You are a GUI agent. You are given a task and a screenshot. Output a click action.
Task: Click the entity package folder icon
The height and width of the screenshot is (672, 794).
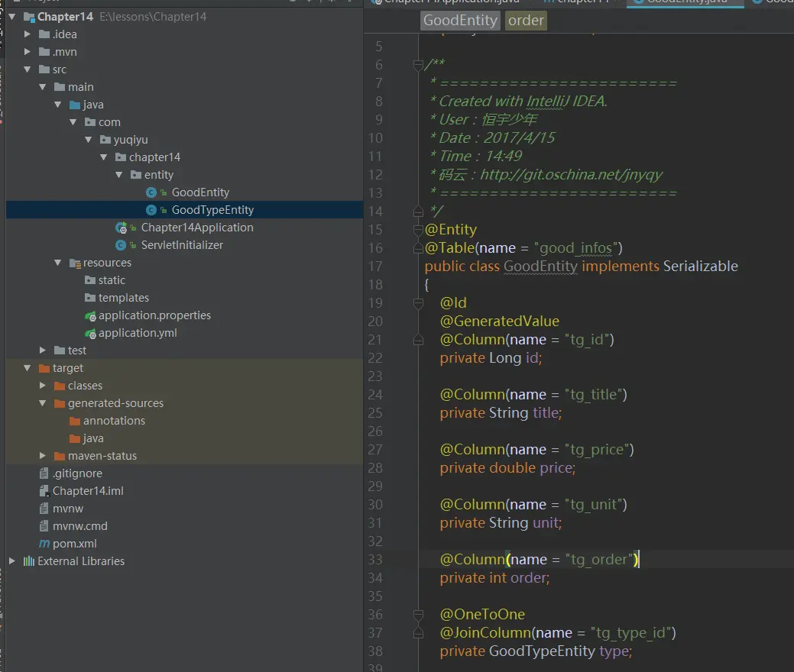click(136, 175)
